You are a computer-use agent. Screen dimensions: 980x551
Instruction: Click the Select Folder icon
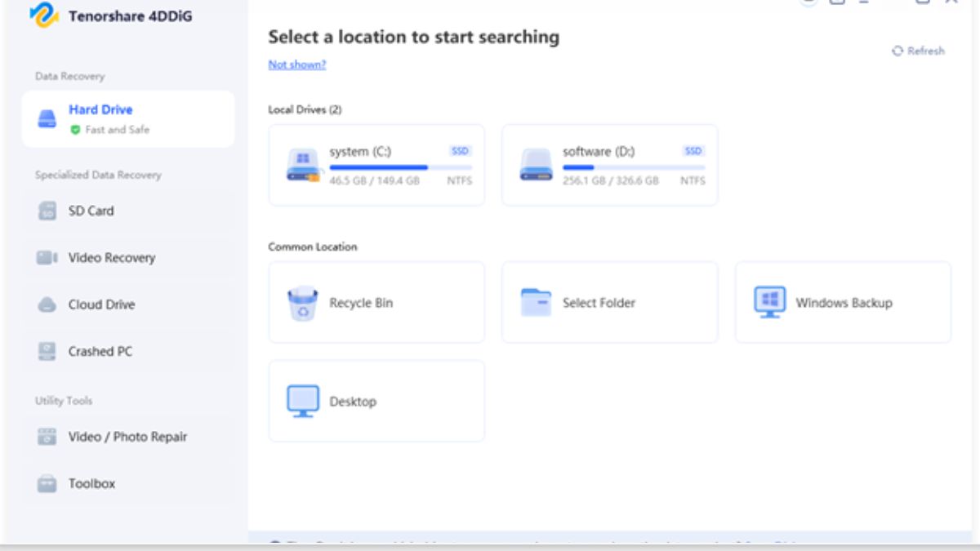tap(537, 303)
